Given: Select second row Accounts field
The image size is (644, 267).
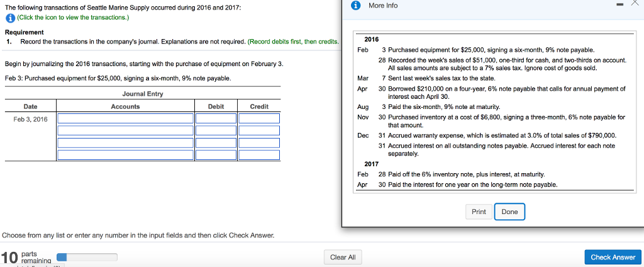Looking at the screenshot, I should coord(125,130).
